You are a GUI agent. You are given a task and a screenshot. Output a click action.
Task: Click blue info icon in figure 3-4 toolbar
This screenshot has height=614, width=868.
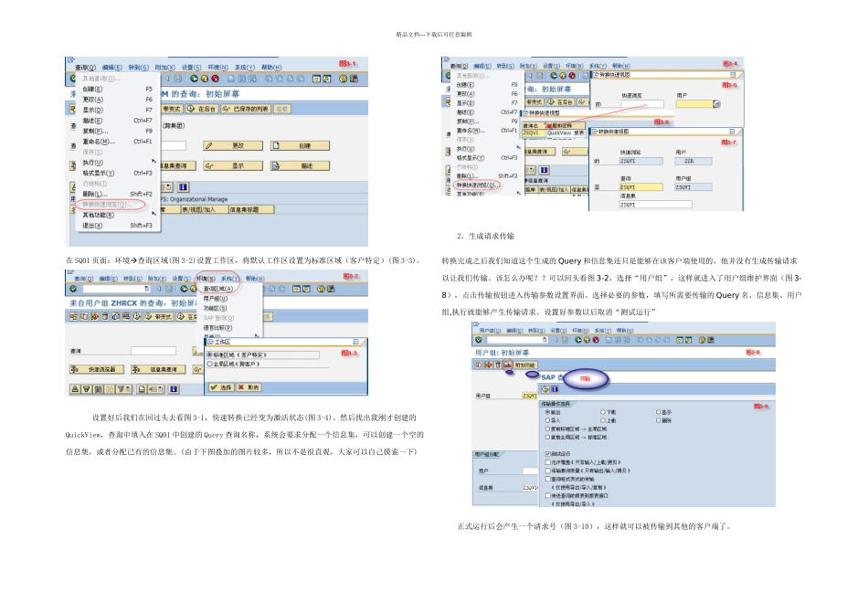(x=544, y=170)
